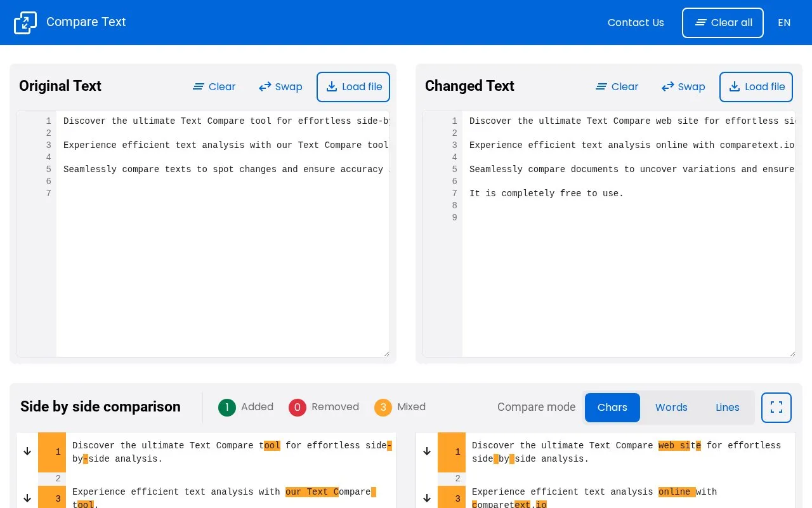Click line number 7 in Original Text gutter

coord(48,194)
